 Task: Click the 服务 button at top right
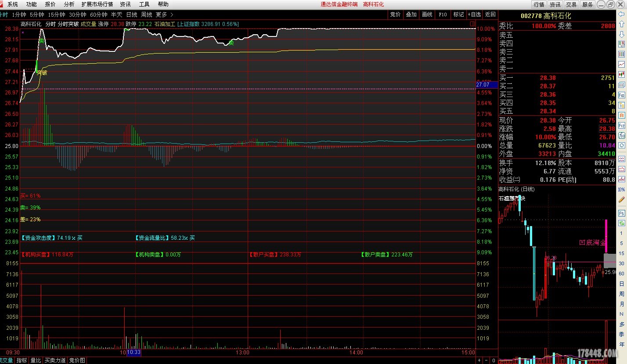[x=587, y=4]
